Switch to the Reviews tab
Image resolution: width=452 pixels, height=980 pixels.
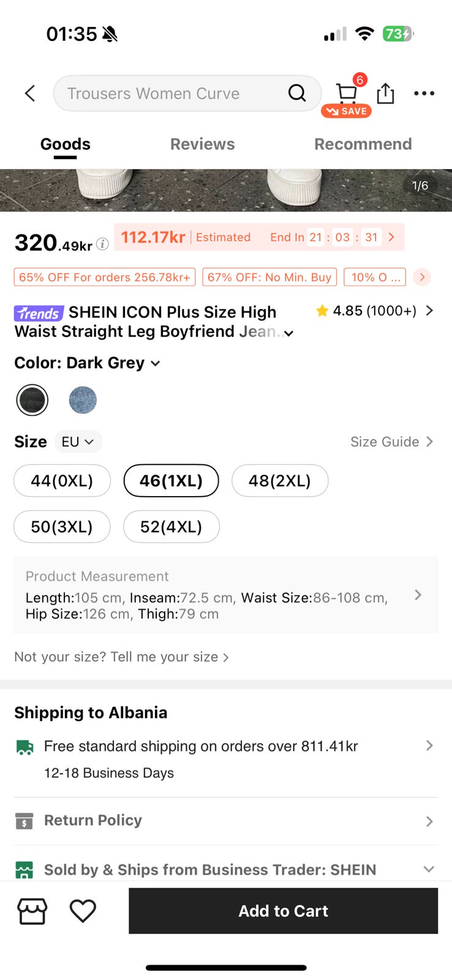click(x=202, y=144)
